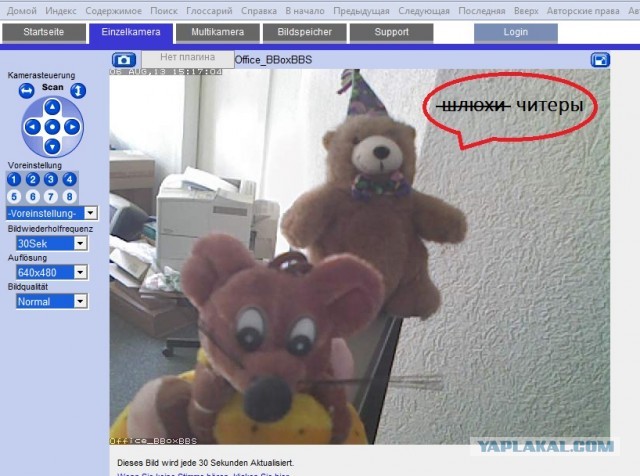This screenshot has height=476, width=640.
Task: Start vertical scan with up-down arrow icon
Action: 78,90
